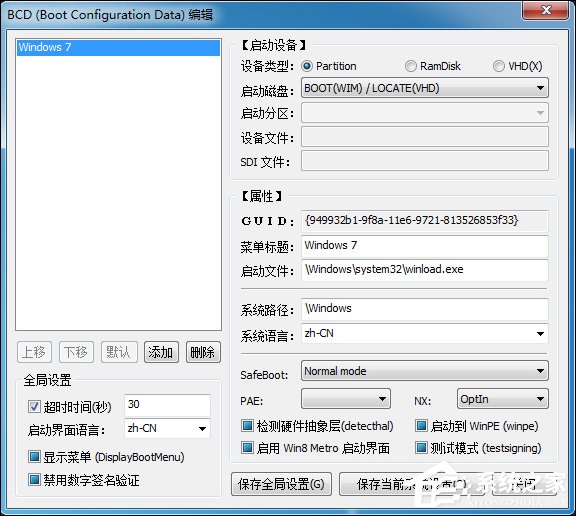Toggle 测试模式 (testsigning) checkbox

click(421, 448)
